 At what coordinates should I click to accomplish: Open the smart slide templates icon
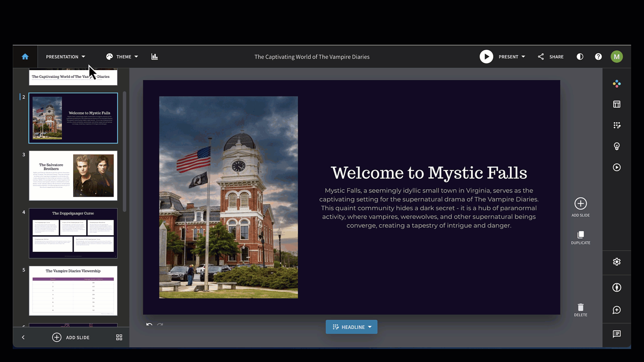coord(616,125)
